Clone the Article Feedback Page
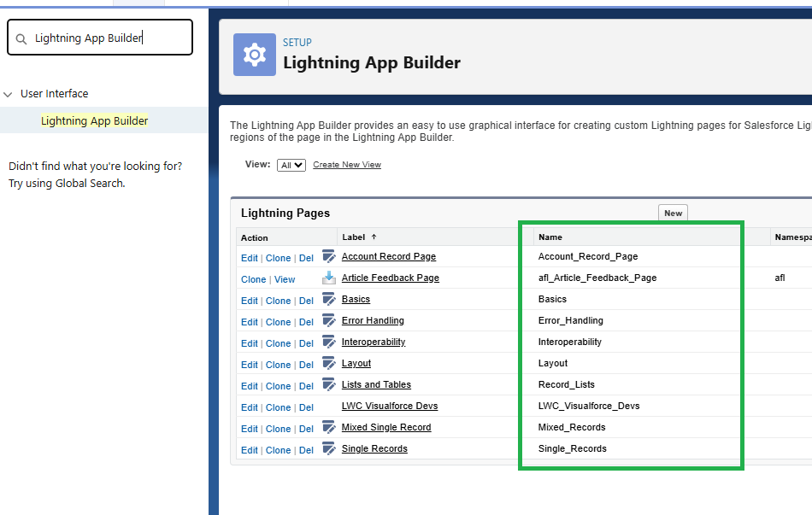Viewport: 812px width, 515px height. pyautogui.click(x=253, y=279)
